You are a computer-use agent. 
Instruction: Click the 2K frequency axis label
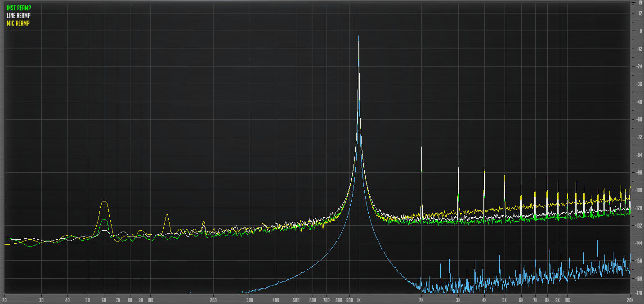coord(421,300)
